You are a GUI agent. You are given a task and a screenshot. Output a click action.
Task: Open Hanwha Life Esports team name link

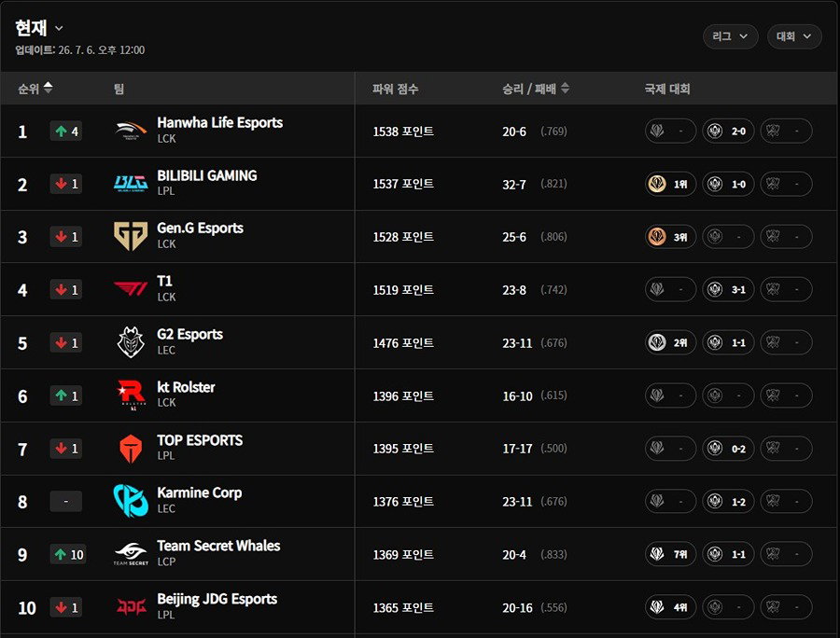(219, 122)
